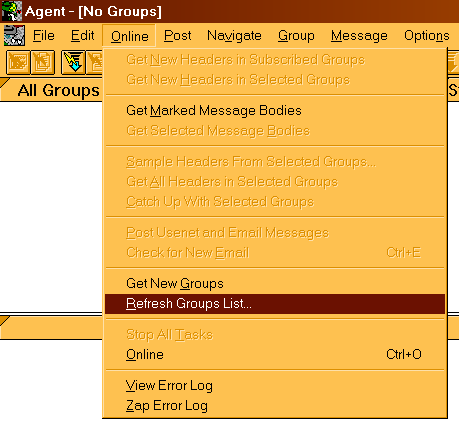This screenshot has height=431, width=459.
Task: Click the Agent application icon in title bar
Action: (x=12, y=11)
